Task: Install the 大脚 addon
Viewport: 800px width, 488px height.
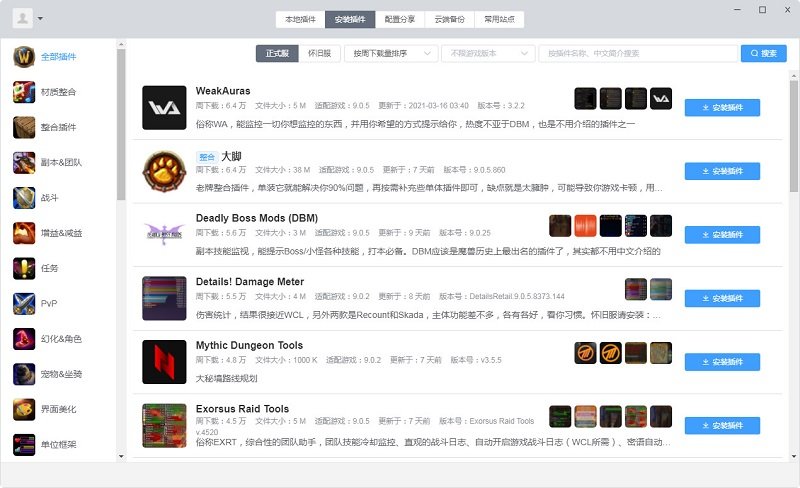Action: [722, 171]
